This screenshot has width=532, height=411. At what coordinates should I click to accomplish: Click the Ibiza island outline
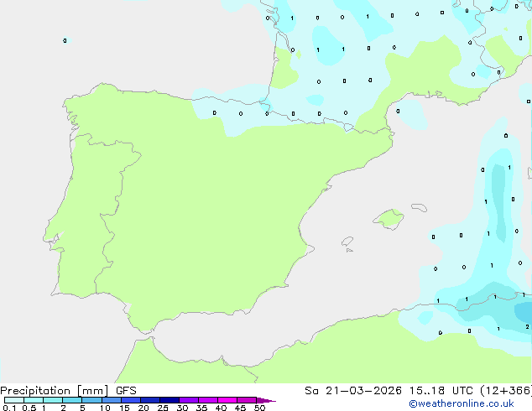pyautogui.click(x=347, y=242)
